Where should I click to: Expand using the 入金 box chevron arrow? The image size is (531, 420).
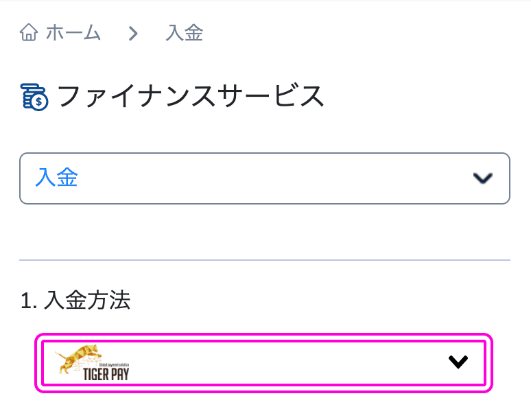click(x=482, y=178)
